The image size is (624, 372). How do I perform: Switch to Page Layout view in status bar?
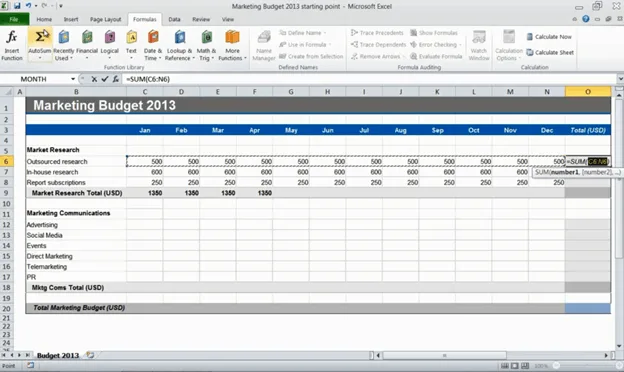[x=515, y=366]
